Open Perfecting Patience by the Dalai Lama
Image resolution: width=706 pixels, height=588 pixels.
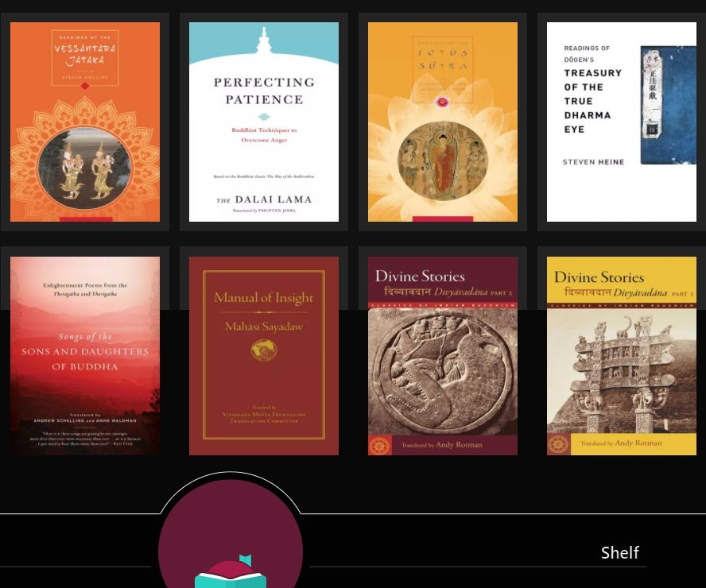pyautogui.click(x=264, y=122)
